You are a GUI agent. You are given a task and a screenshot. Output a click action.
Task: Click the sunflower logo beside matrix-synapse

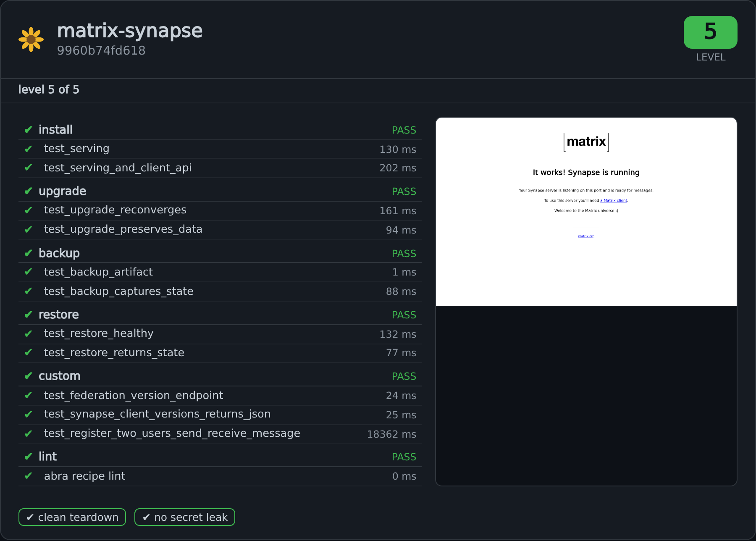tap(31, 39)
